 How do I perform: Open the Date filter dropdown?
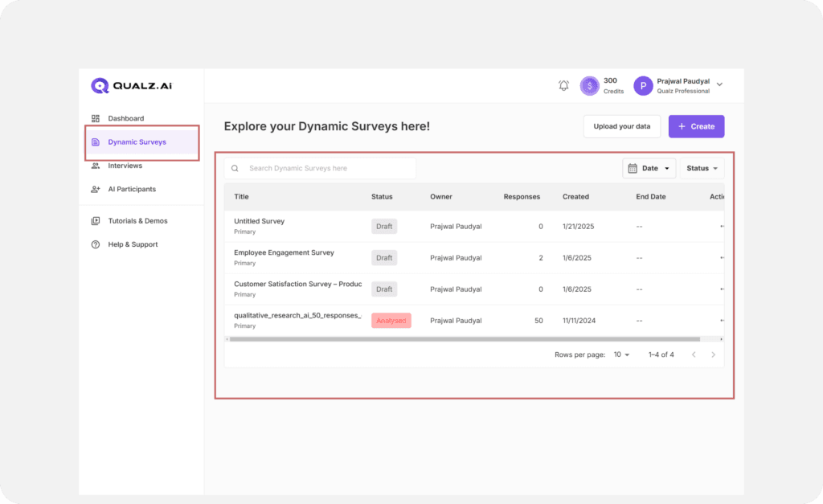[649, 168]
